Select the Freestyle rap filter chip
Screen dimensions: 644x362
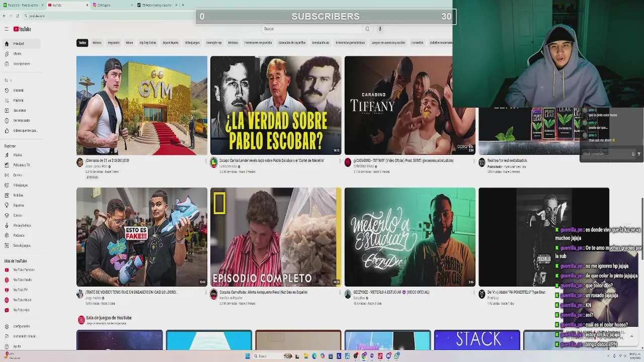pos(214,43)
